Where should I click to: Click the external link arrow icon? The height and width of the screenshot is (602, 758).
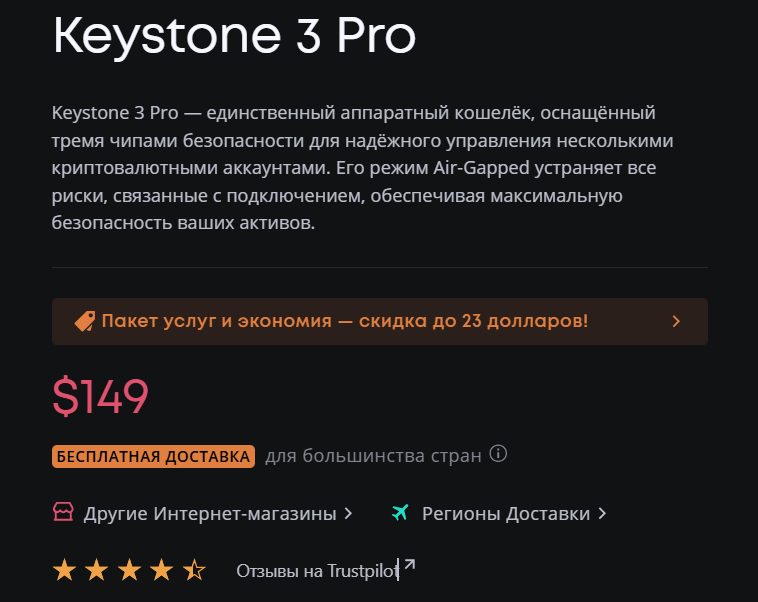pyautogui.click(x=408, y=566)
